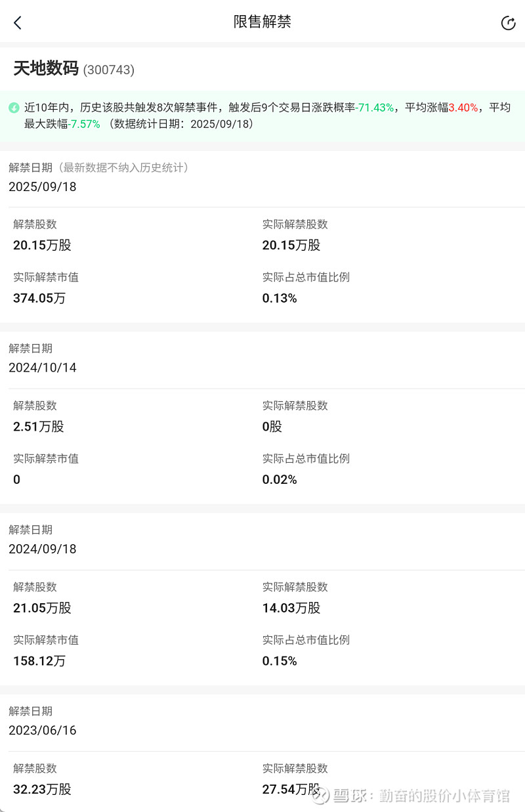Select the actual unlocked value 0股
525x812 pixels.
tap(272, 427)
